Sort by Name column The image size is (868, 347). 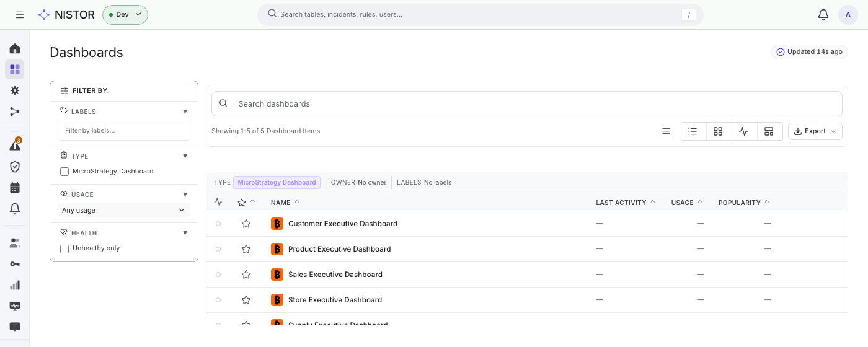click(x=285, y=203)
